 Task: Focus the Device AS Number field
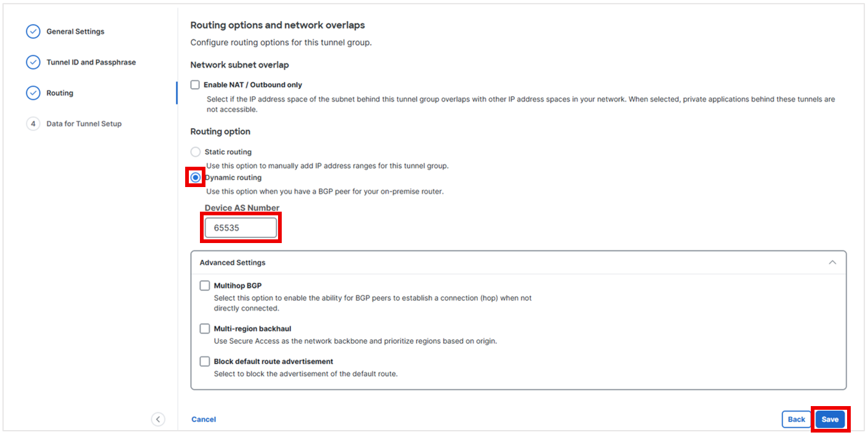pos(241,228)
